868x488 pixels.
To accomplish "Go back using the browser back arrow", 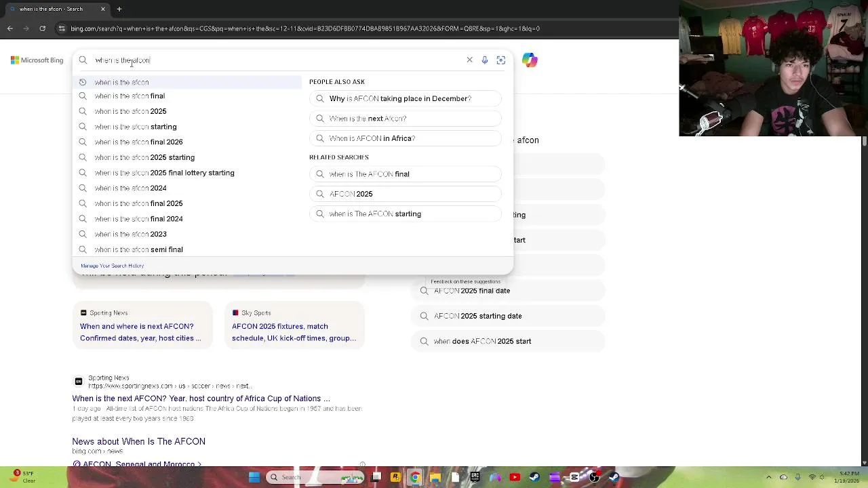I will coord(10,28).
